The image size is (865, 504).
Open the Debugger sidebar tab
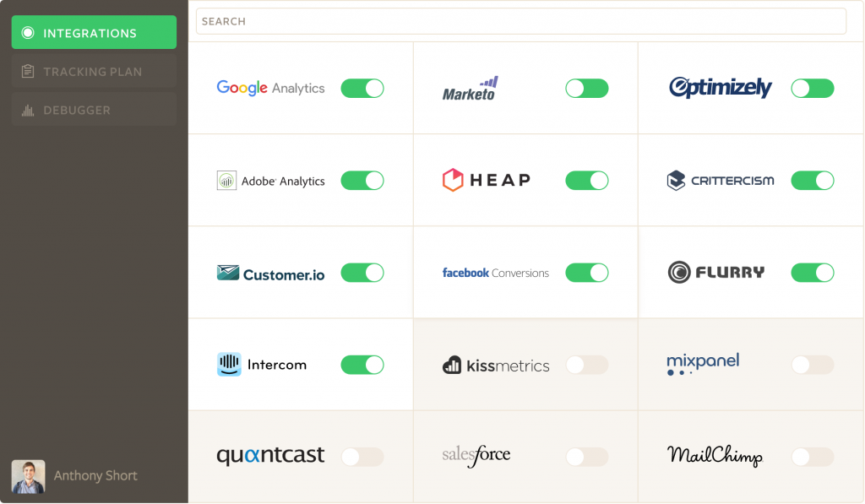(x=93, y=110)
